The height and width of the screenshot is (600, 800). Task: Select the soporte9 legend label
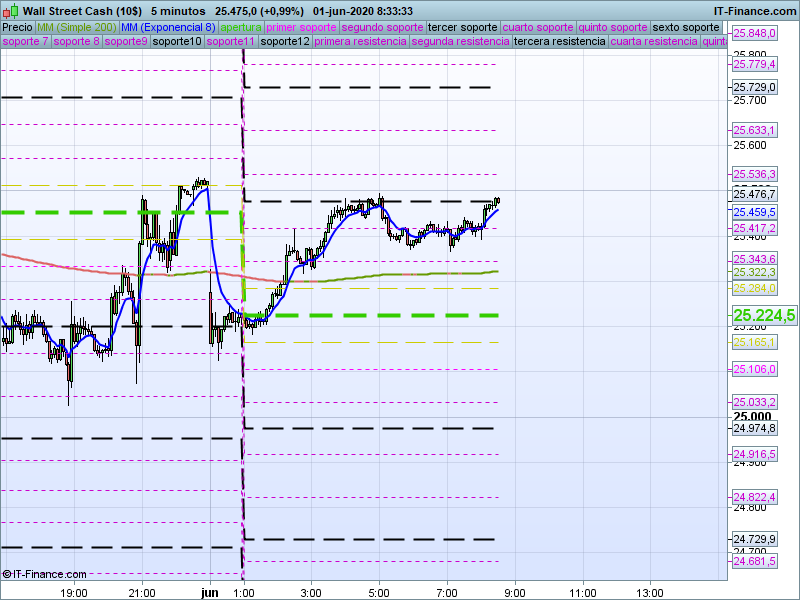click(126, 41)
